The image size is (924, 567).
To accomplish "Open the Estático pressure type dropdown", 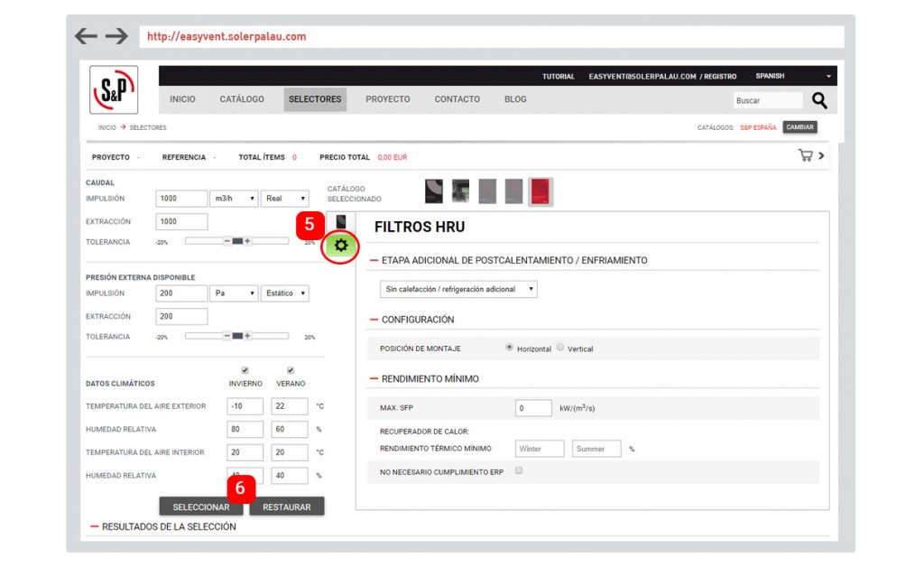I will (x=285, y=293).
